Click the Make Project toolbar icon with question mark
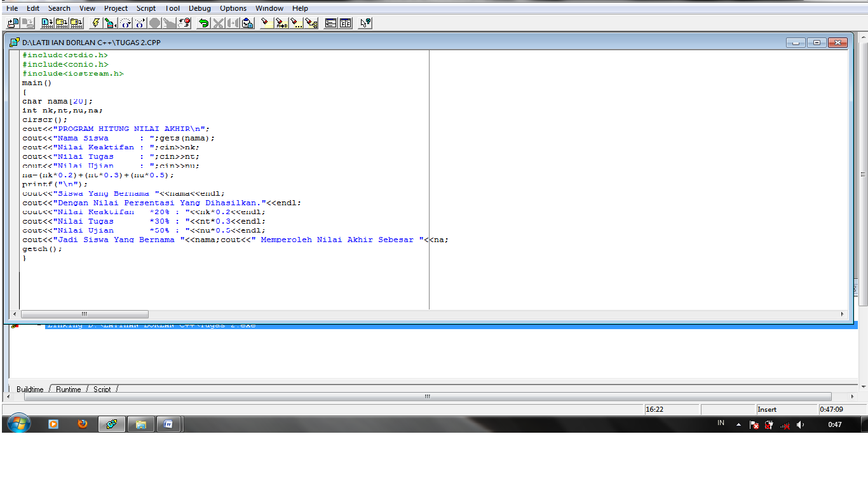This screenshot has height=488, width=868. (x=62, y=23)
